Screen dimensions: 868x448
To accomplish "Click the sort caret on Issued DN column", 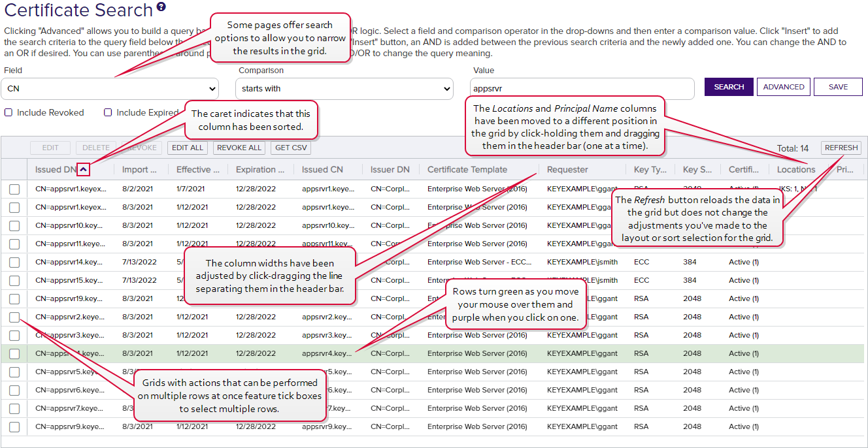I will pyautogui.click(x=83, y=170).
